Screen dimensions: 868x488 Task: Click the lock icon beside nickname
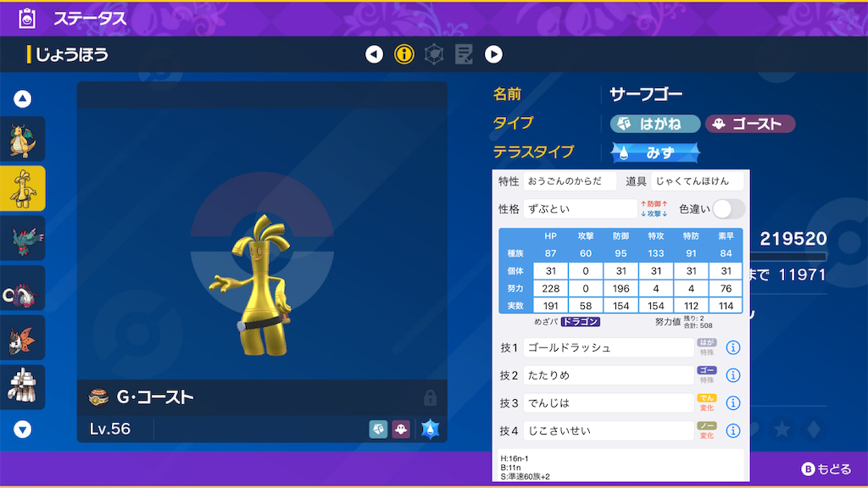click(430, 397)
